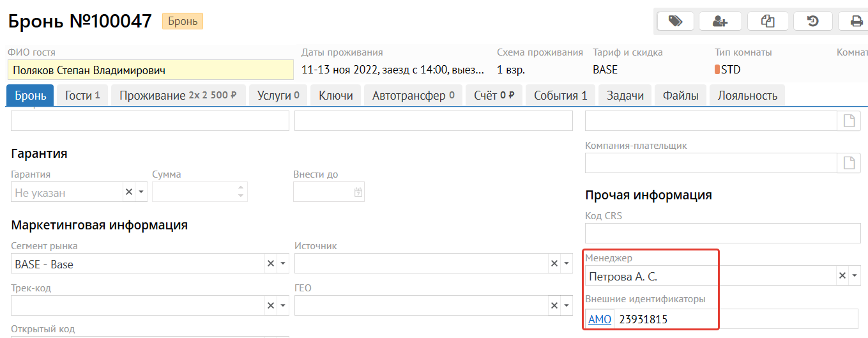Click the Бронь №100047 heading
Screen dimensions: 868x338
80,21
